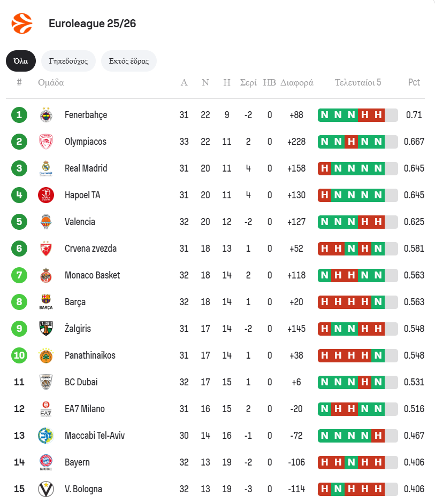Click the Valencia team logo

(46, 222)
